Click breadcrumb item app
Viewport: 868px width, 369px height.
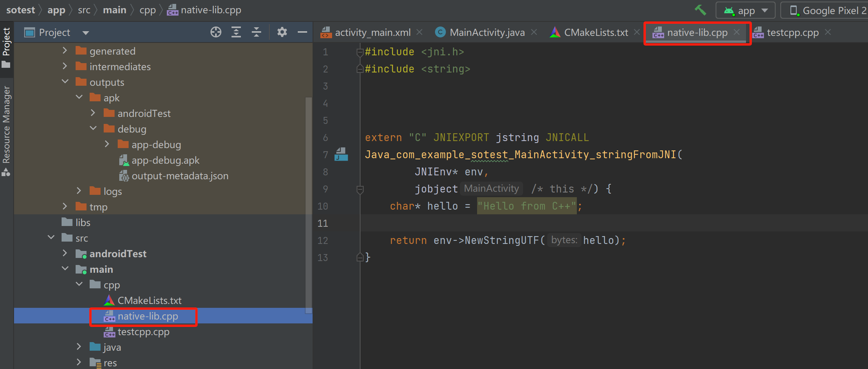click(x=56, y=10)
